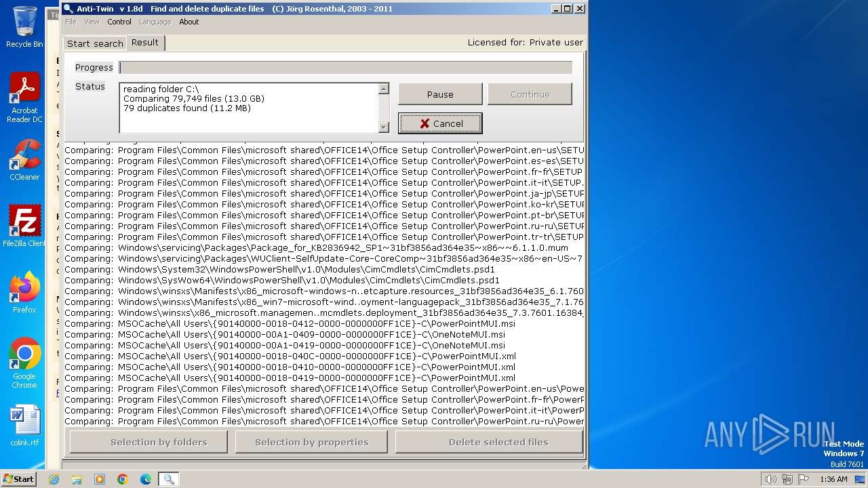Switch to the Result tab

(x=145, y=42)
